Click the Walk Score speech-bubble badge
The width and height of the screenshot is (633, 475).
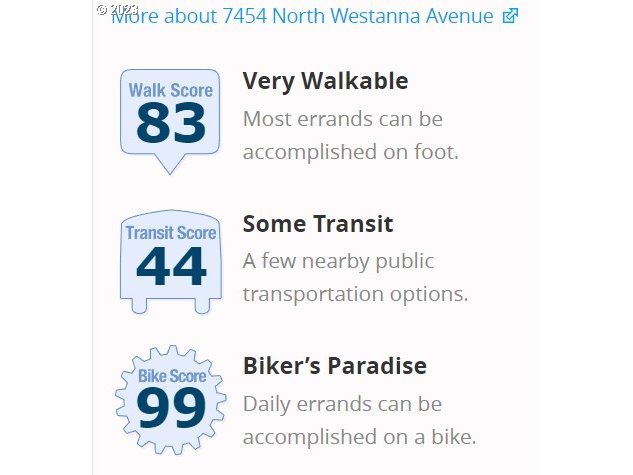(170, 115)
